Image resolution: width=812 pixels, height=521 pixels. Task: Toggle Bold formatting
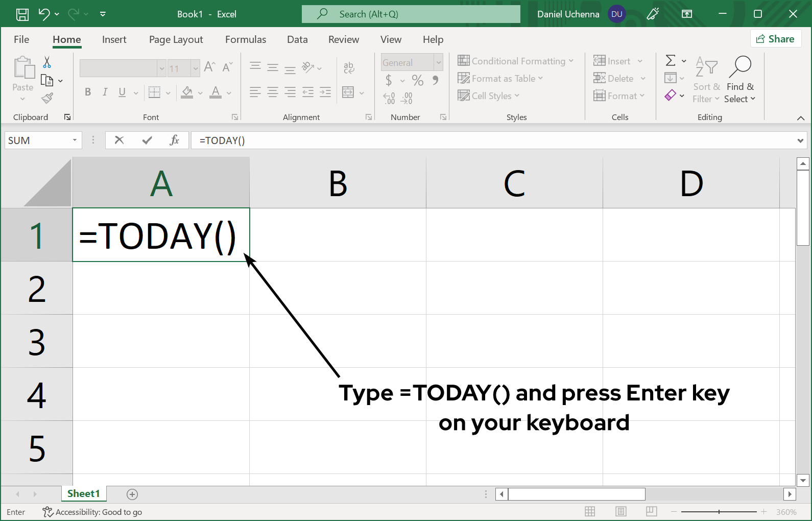(x=88, y=92)
